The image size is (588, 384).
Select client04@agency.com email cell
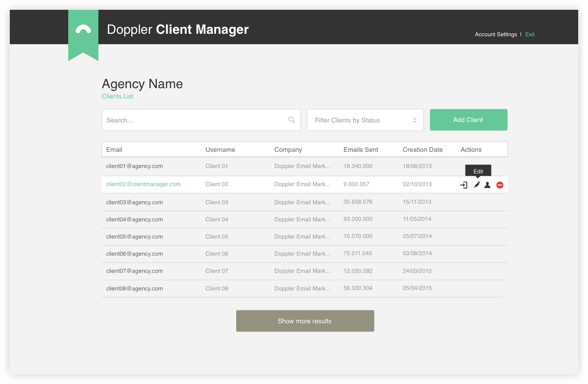coord(135,219)
